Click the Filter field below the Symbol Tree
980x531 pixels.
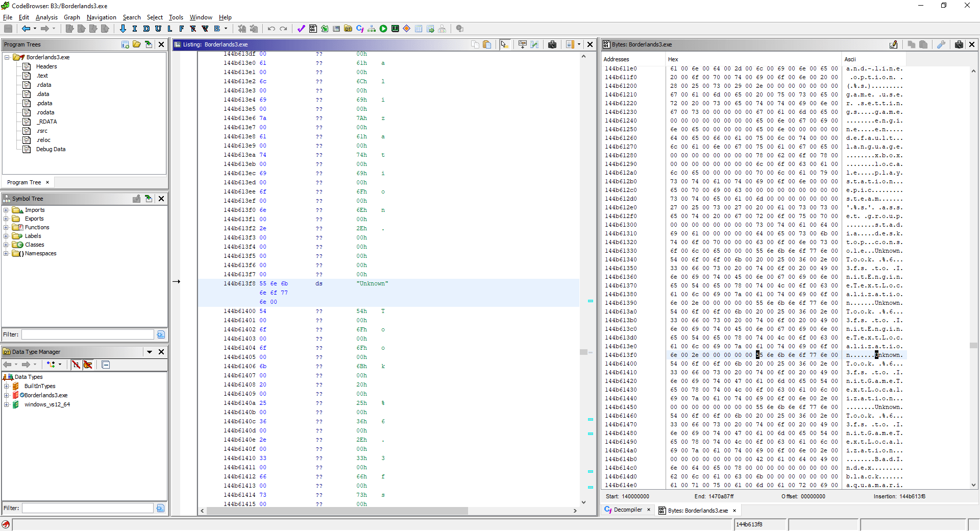[x=87, y=334]
